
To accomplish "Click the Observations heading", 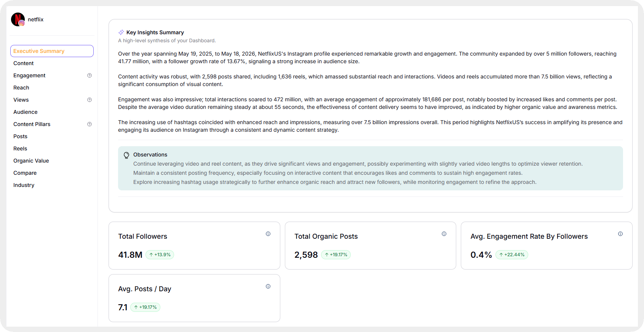I will click(150, 155).
